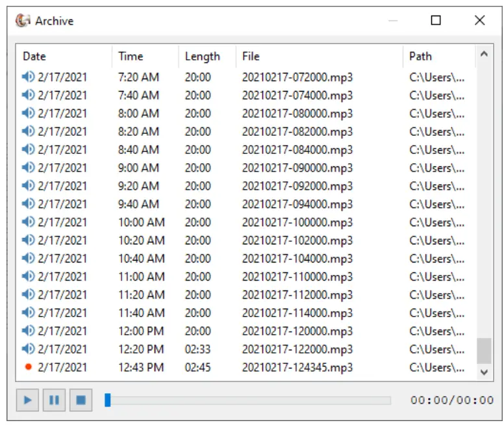This screenshot has height=425, width=504.
Task: Click the vertical scrollbar thumb
Action: tap(484, 350)
